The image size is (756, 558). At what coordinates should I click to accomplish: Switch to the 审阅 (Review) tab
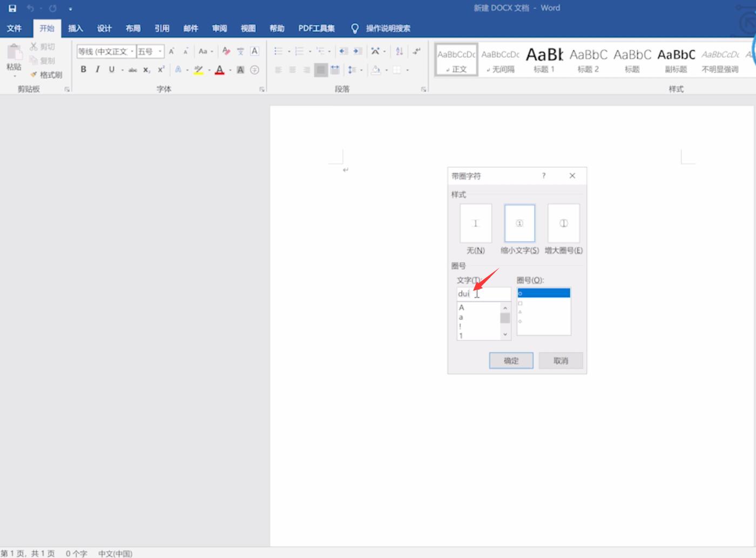click(x=219, y=28)
